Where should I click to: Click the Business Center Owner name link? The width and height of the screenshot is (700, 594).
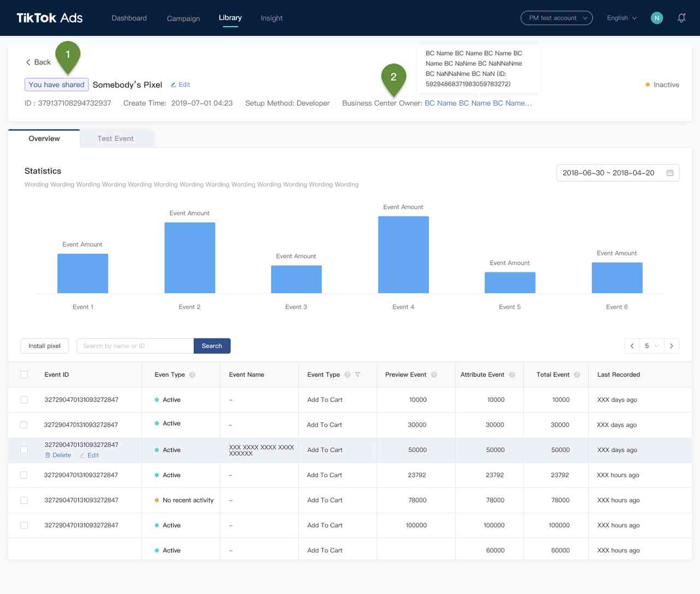pos(477,103)
